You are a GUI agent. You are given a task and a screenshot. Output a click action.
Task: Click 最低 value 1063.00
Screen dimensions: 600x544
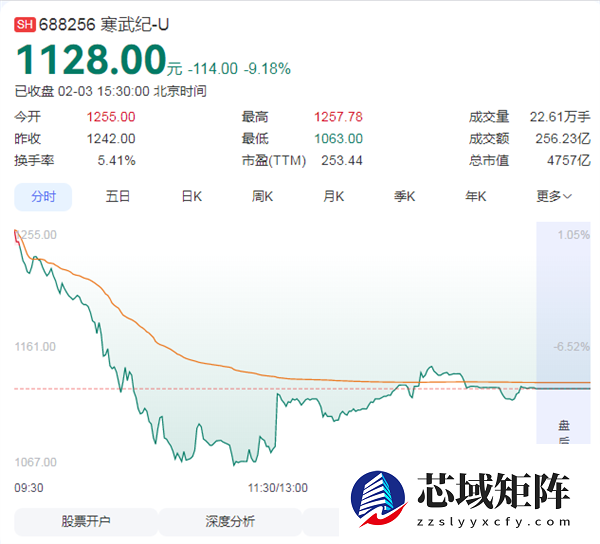click(x=338, y=139)
